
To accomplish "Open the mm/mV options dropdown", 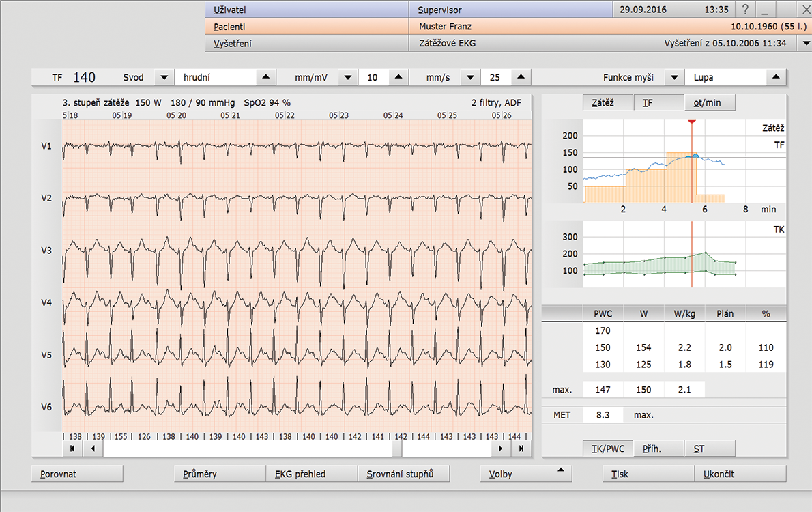I will (x=348, y=77).
